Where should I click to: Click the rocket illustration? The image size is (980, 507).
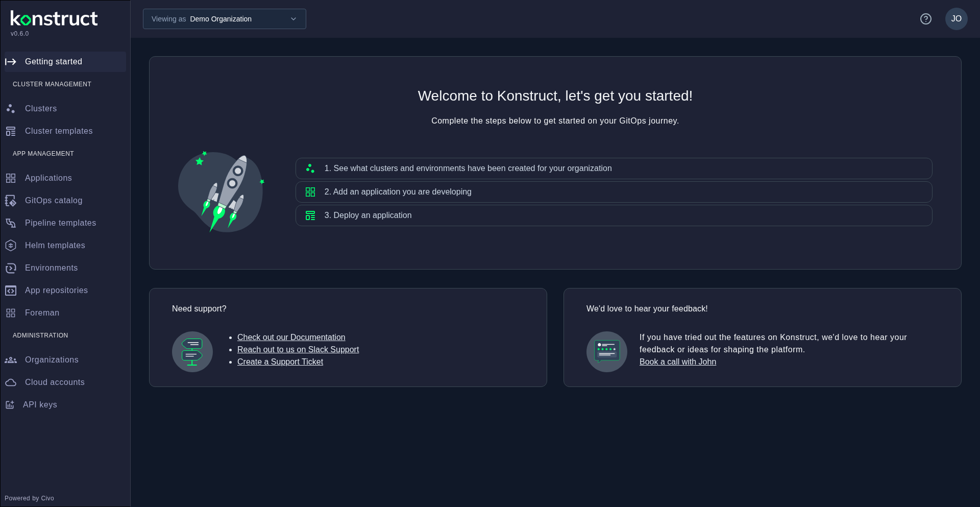(x=221, y=191)
